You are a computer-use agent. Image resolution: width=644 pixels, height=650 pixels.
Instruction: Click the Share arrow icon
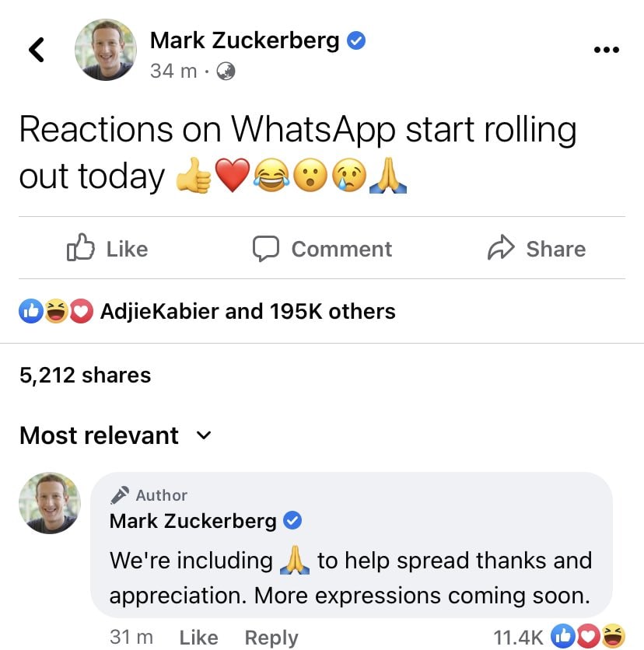pos(501,247)
